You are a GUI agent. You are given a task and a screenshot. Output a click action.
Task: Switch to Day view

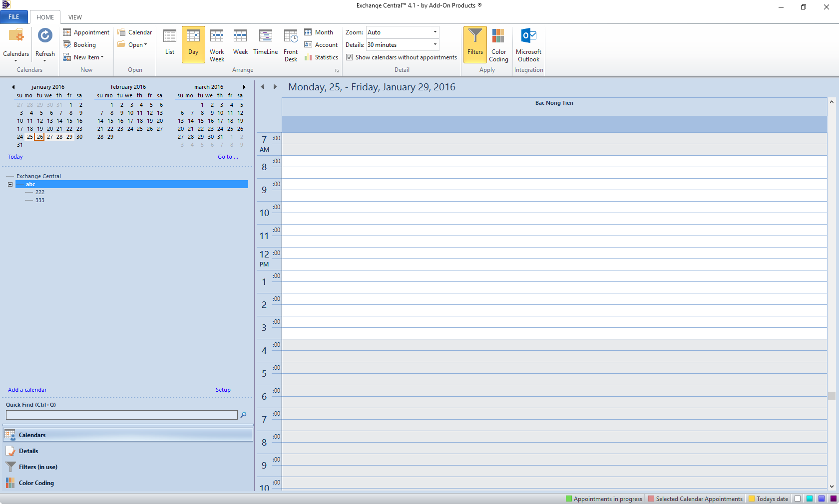[x=193, y=44]
